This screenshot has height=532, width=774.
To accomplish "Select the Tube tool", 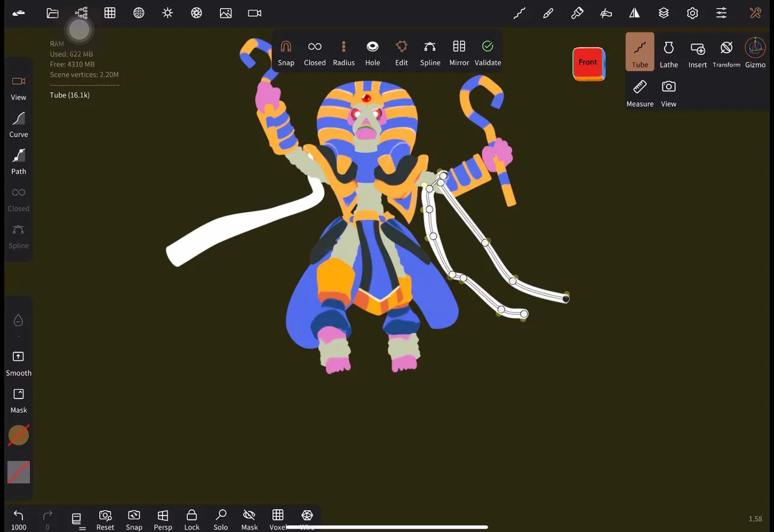I will point(640,53).
